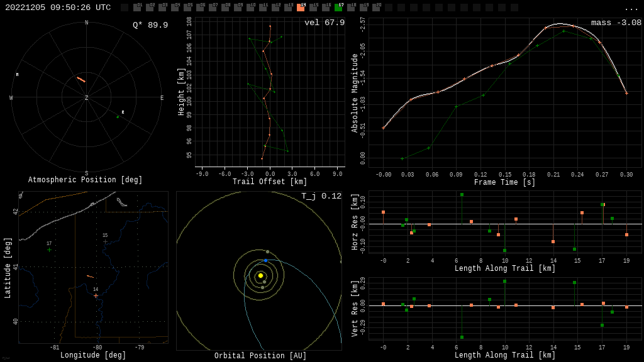The width and height of the screenshot is (644, 362).
Task: Click the Height [km] axis label
Action: pyautogui.click(x=181, y=92)
